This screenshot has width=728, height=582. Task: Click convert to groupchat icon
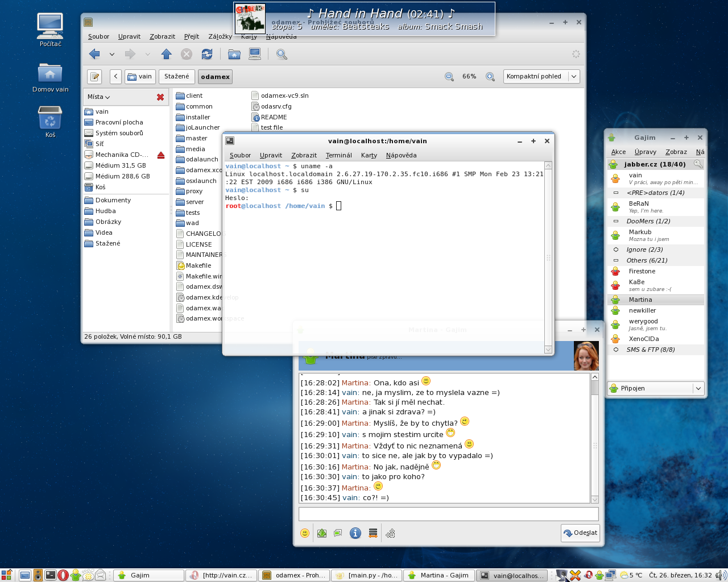[x=338, y=533]
